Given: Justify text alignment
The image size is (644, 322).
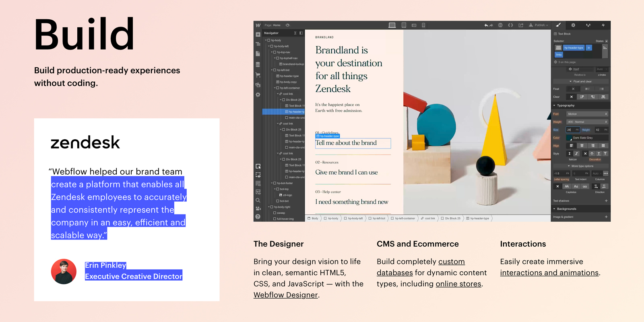Looking at the screenshot, I should (603, 146).
